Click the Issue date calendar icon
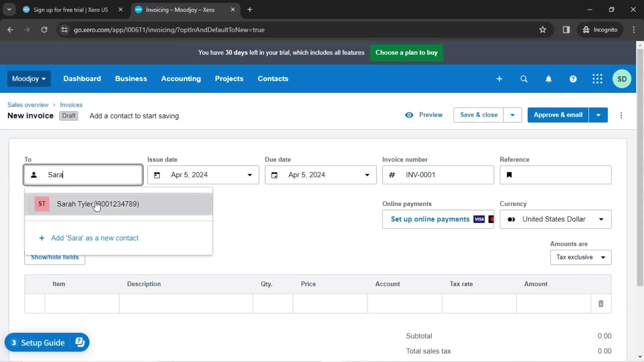 [x=157, y=175]
